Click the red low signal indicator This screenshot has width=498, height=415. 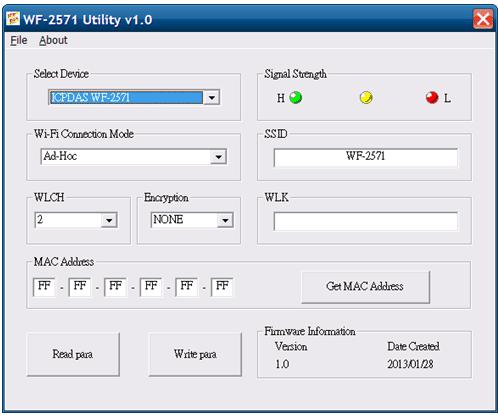pyautogui.click(x=432, y=98)
